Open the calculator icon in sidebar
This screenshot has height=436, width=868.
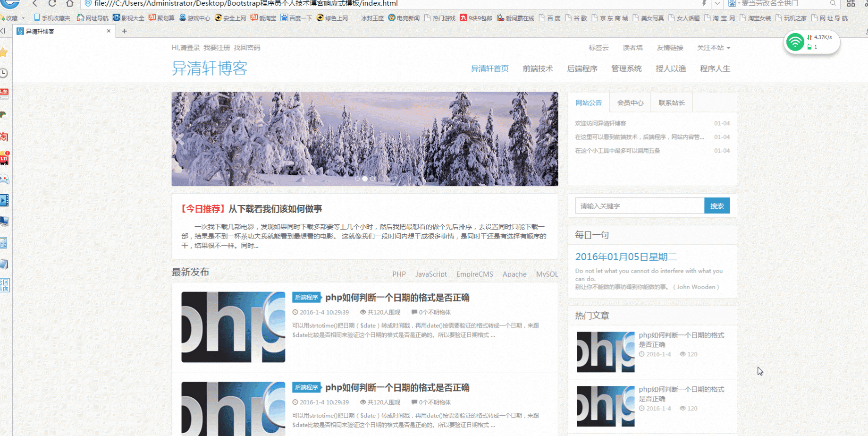[4, 243]
